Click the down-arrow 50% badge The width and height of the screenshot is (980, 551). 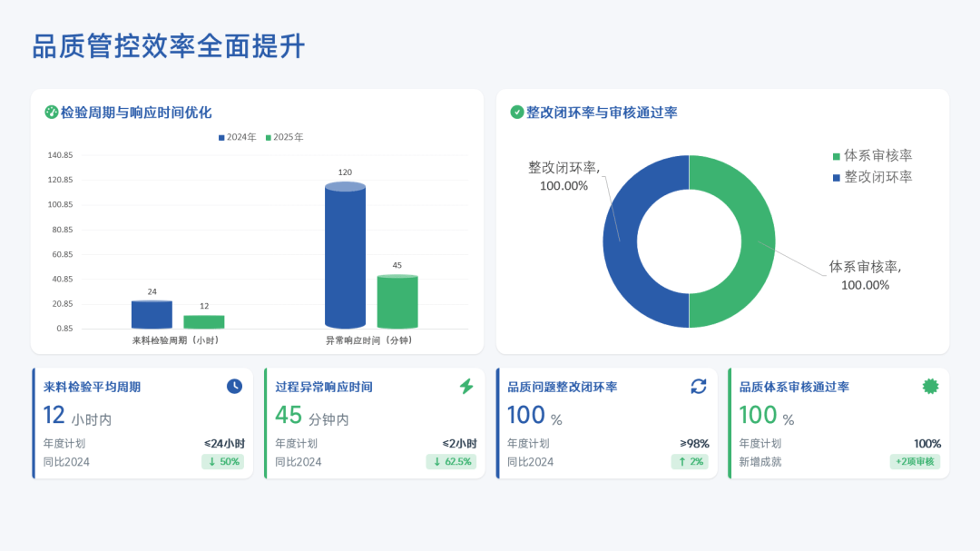222,461
